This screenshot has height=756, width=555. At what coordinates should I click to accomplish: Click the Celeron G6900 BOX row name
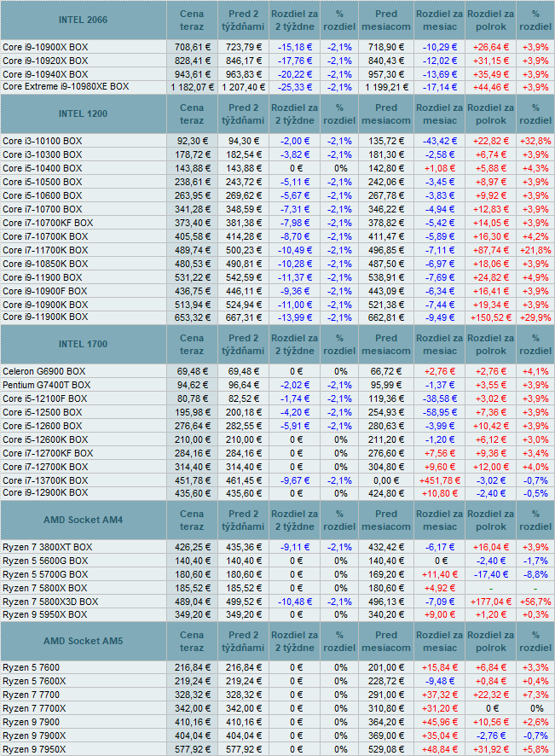pyautogui.click(x=43, y=372)
